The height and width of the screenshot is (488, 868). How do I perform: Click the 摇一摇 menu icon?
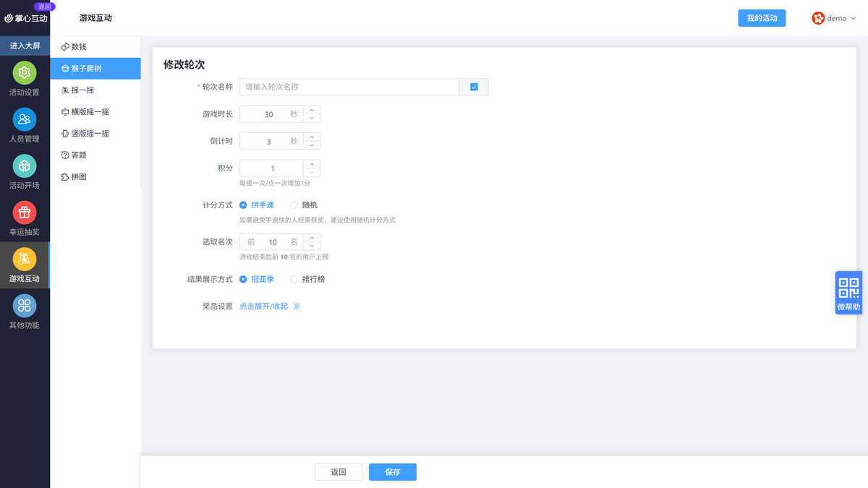point(65,90)
